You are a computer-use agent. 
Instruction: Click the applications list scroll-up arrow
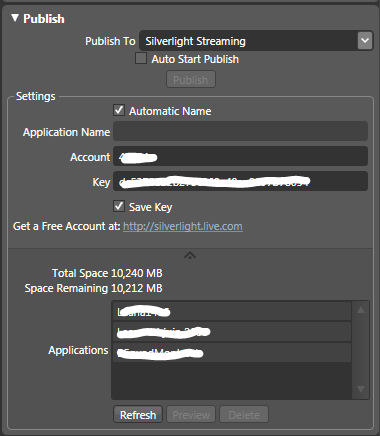click(361, 310)
